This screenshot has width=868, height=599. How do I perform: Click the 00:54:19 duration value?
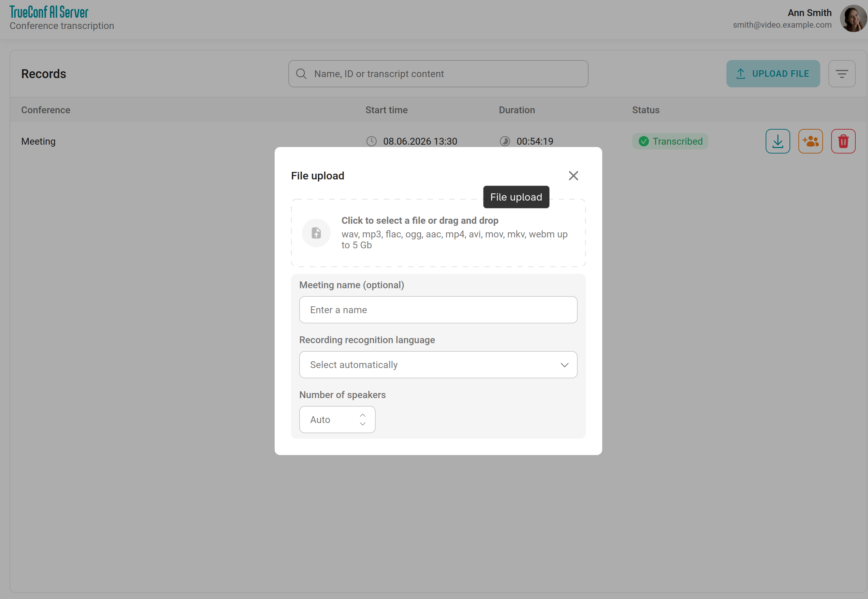coord(535,142)
